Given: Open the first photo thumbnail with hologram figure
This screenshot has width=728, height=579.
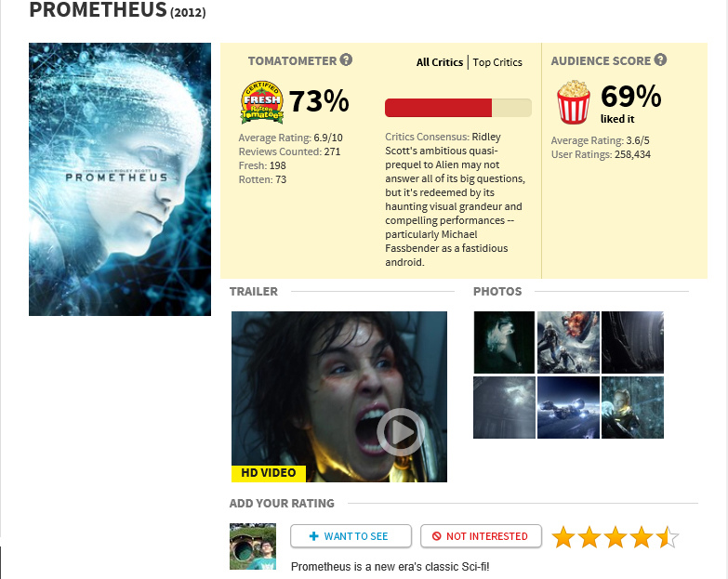Looking at the screenshot, I should pos(504,342).
